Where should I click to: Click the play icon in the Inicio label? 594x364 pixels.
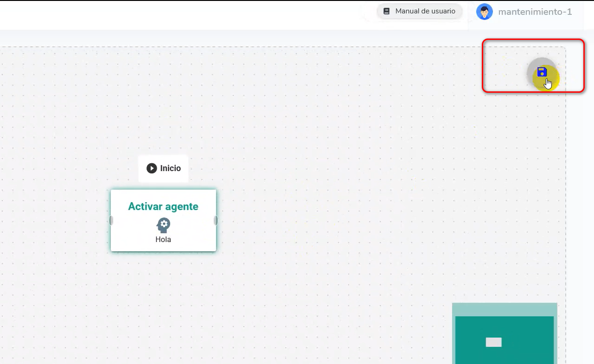coord(152,168)
